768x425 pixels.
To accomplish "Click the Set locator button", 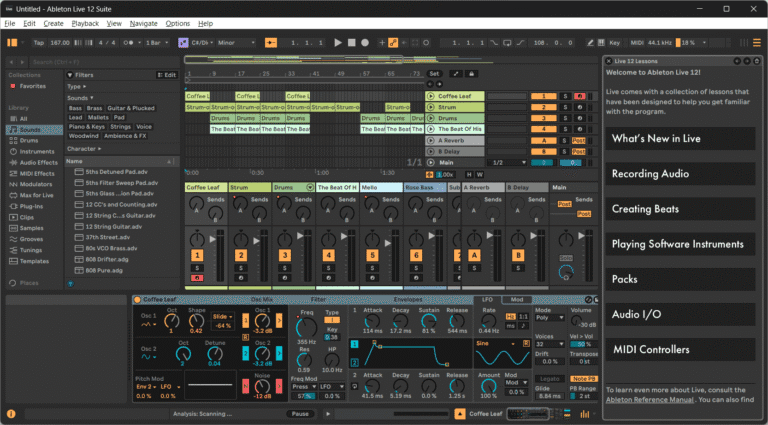I will tap(434, 74).
